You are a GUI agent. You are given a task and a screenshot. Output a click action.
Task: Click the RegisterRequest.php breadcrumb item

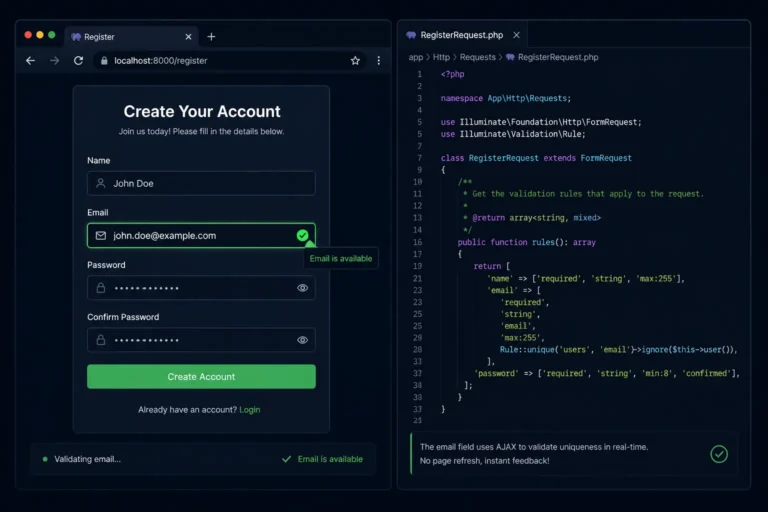[x=558, y=57]
